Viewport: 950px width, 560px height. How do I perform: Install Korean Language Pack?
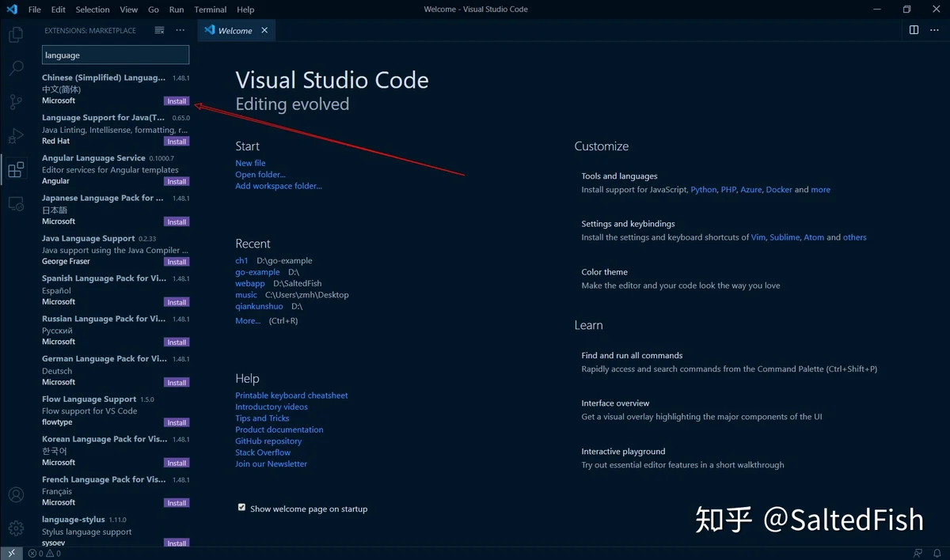[177, 463]
